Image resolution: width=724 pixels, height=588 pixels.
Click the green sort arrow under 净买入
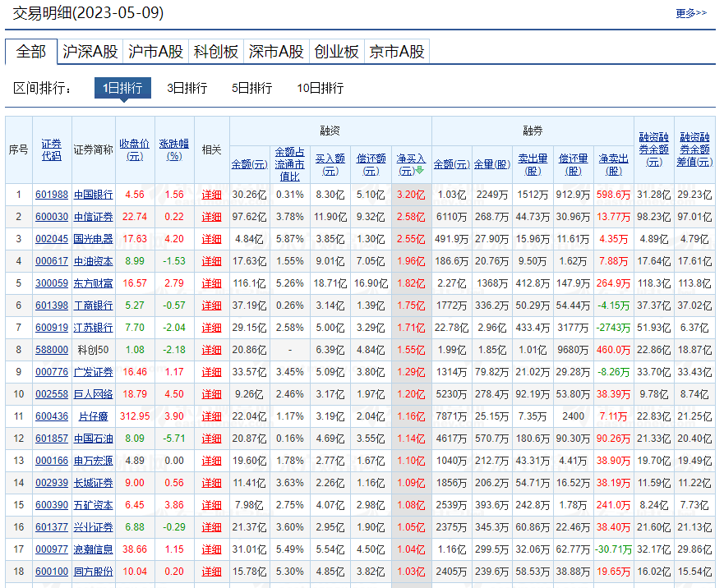pyautogui.click(x=419, y=171)
